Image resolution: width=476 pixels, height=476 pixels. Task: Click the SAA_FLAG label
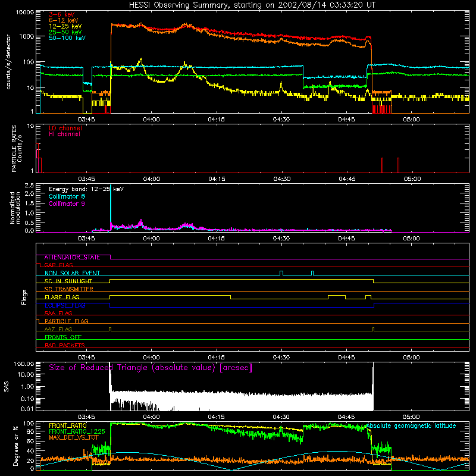[x=58, y=313]
